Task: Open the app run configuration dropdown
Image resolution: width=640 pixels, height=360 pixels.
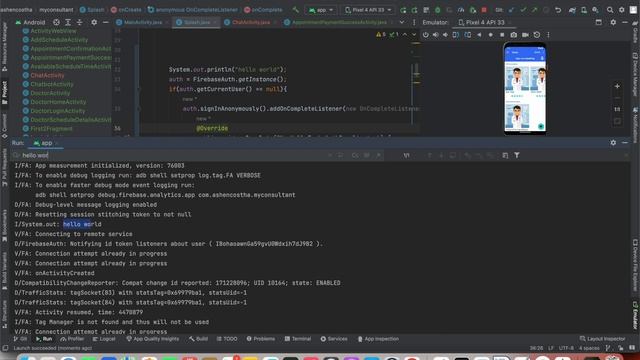Action: pos(321,9)
